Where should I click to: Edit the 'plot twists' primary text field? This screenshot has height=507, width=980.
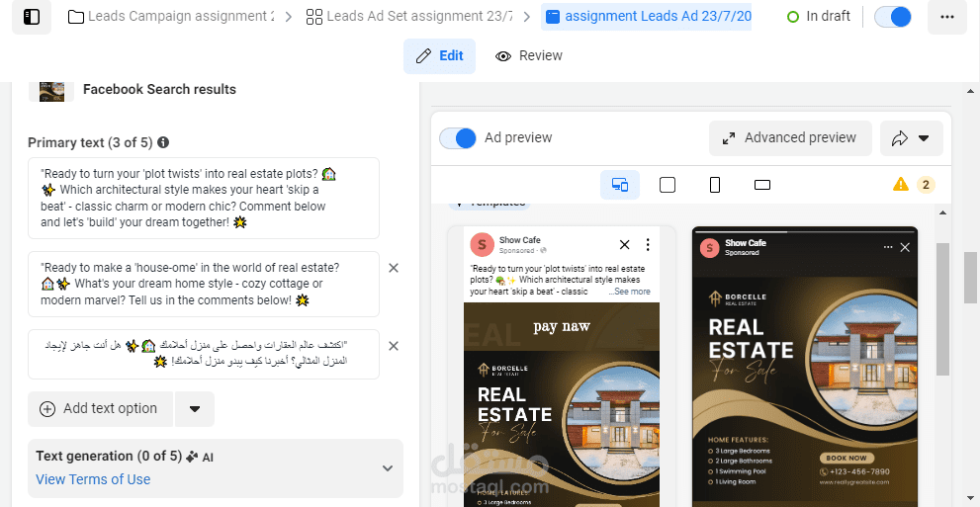[x=204, y=198]
